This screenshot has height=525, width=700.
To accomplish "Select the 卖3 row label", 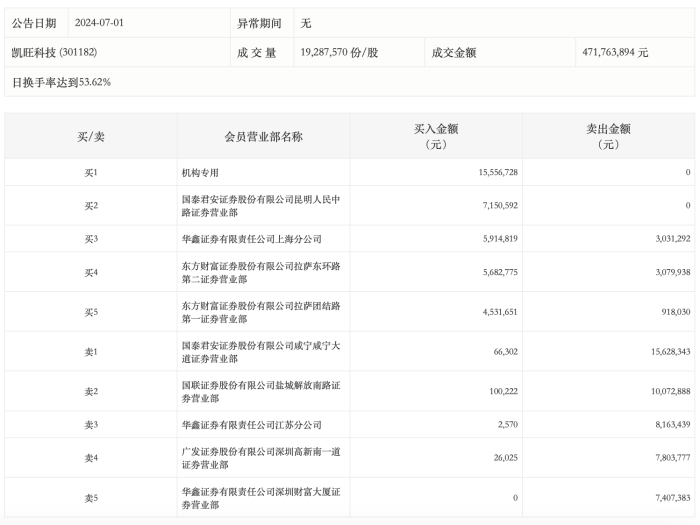I will pyautogui.click(x=91, y=425).
